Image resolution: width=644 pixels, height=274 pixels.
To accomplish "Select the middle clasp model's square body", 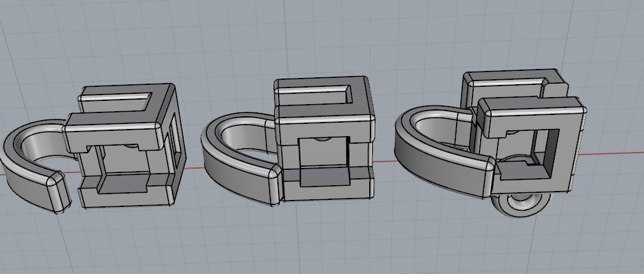I will [x=325, y=139].
